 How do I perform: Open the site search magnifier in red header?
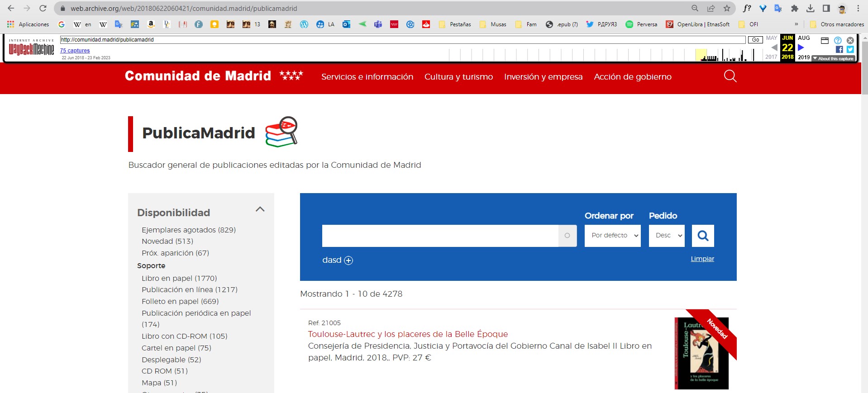click(730, 76)
